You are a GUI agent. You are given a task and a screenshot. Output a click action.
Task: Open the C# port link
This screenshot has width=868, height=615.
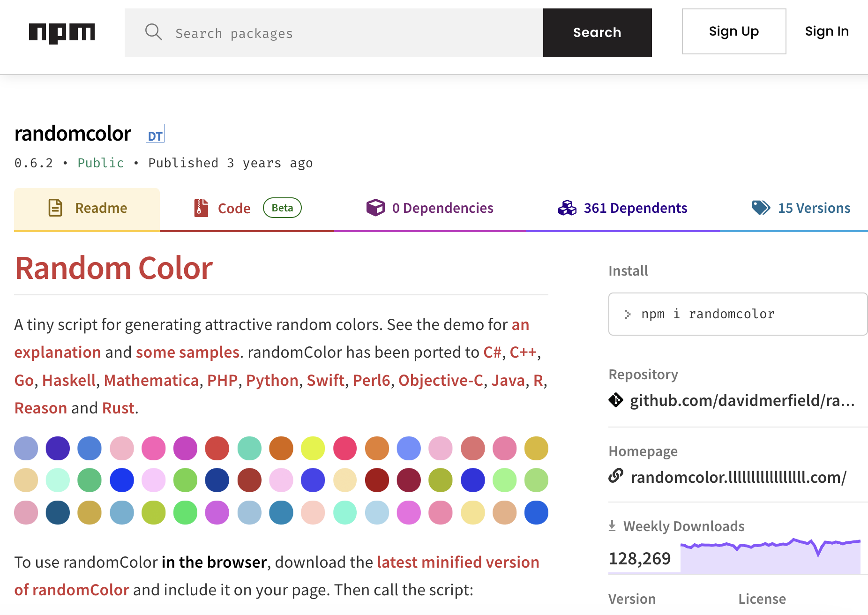point(493,352)
